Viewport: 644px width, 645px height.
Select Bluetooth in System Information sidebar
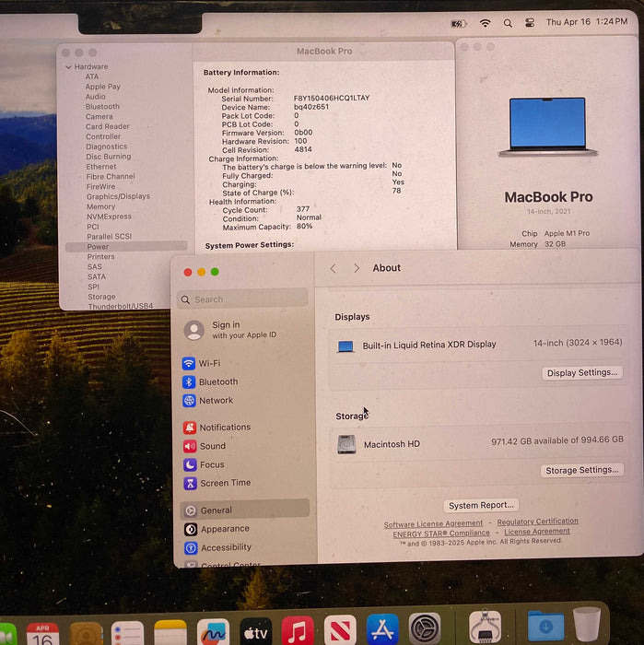102,107
